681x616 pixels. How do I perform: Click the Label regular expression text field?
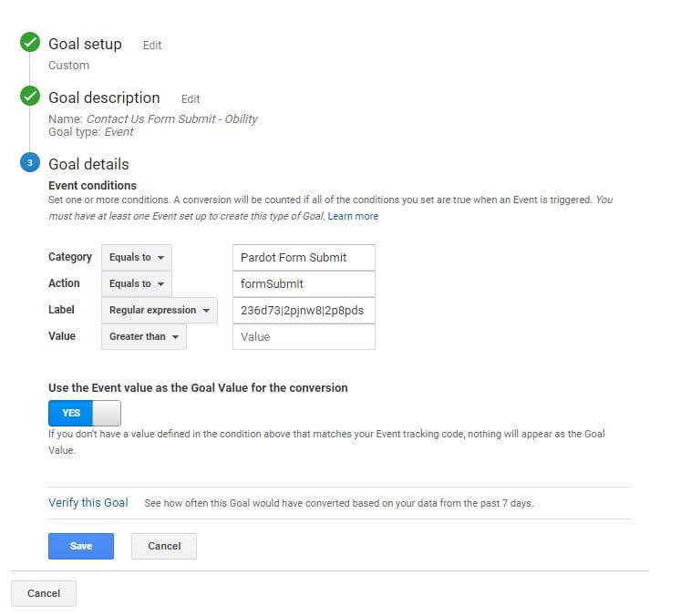click(304, 310)
